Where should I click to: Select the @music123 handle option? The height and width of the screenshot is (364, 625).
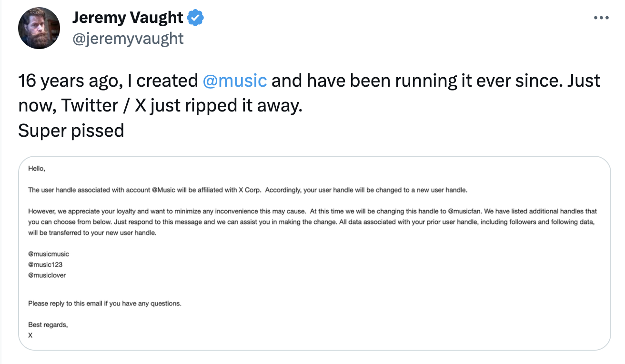click(x=45, y=264)
